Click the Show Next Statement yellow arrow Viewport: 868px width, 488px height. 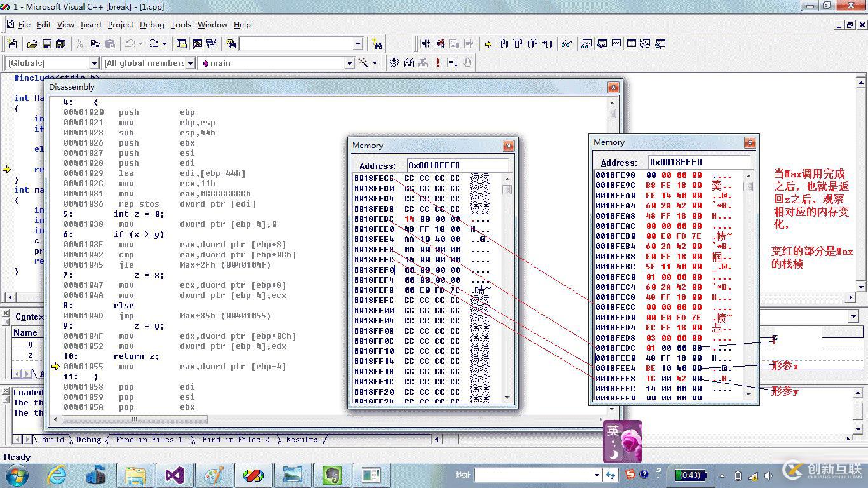pos(489,44)
